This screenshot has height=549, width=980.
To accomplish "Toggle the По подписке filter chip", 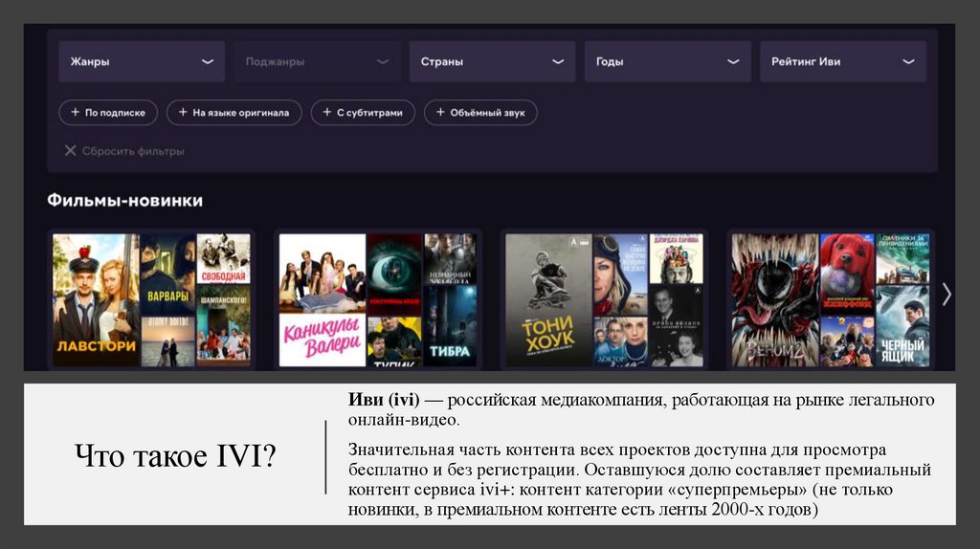I will 108,113.
